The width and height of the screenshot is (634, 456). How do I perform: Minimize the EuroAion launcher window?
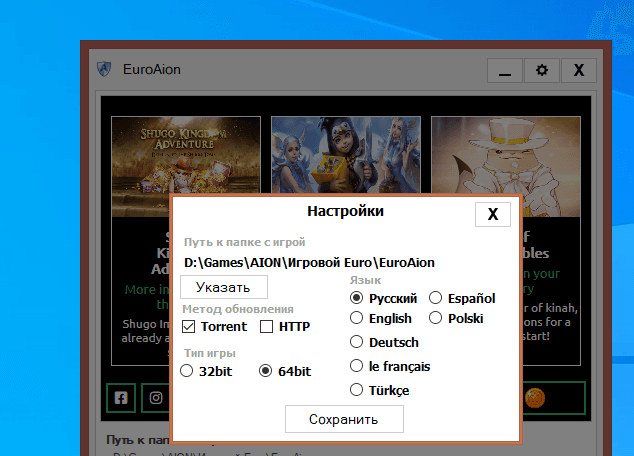click(505, 70)
